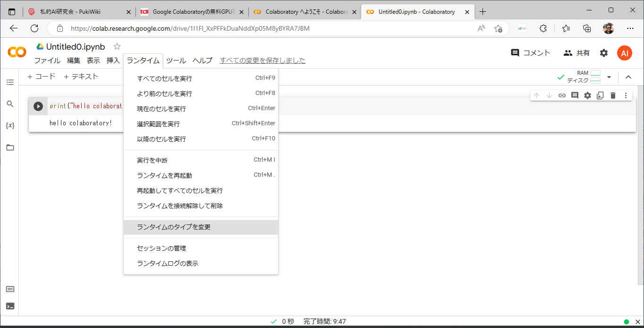The width and height of the screenshot is (644, 328).
Task: Open the Files folder sidebar icon
Action: click(x=10, y=147)
